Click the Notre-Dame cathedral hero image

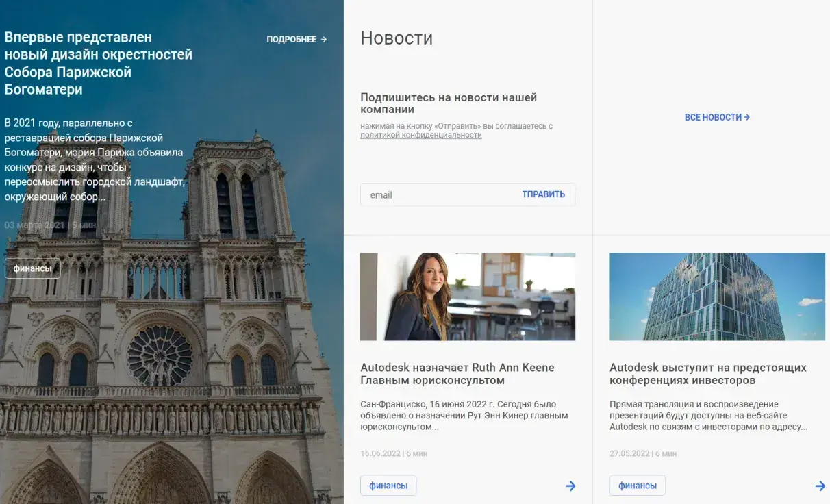tap(171, 377)
